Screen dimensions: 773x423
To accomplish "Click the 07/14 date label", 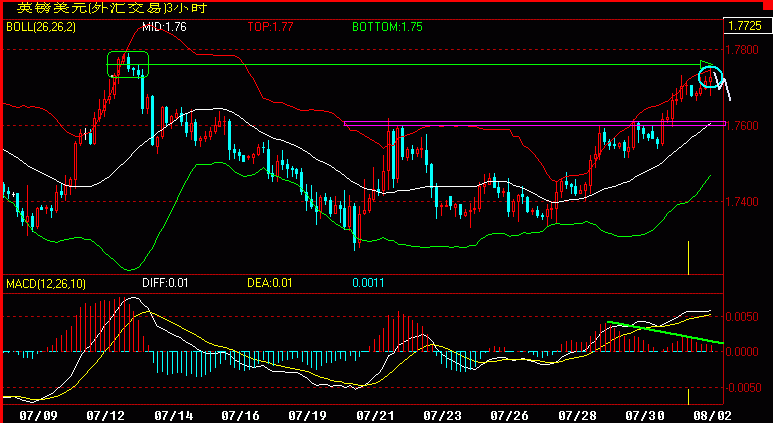I will [x=172, y=415].
